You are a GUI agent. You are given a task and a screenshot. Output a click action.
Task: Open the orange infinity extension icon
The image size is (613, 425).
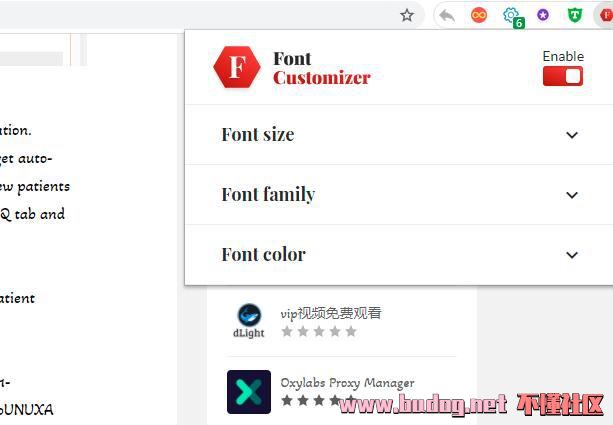479,15
